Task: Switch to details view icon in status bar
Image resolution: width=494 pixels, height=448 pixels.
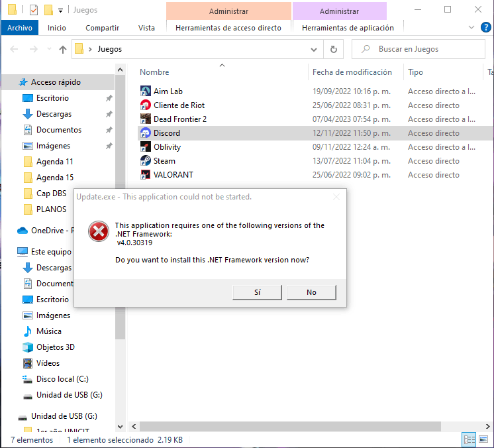Action: click(x=469, y=439)
